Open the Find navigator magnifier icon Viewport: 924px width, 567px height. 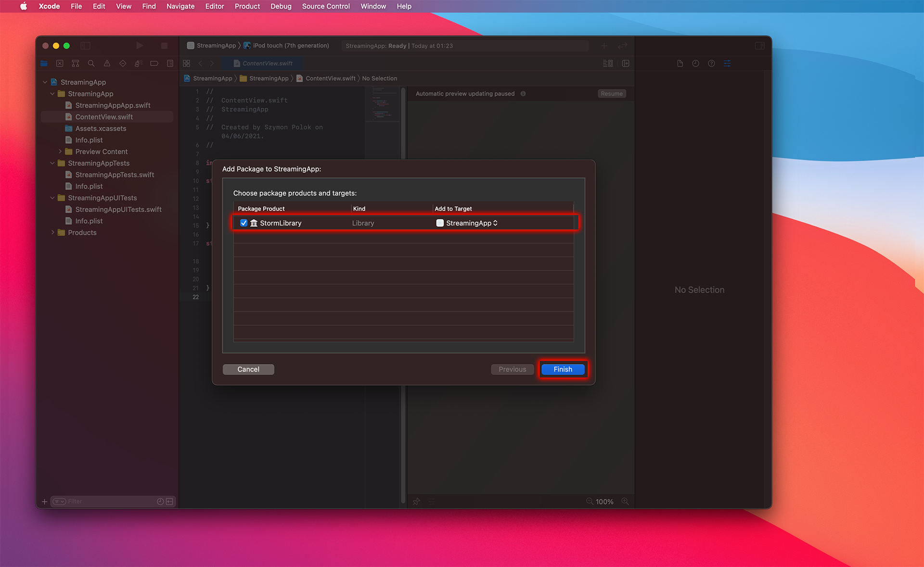pyautogui.click(x=91, y=63)
